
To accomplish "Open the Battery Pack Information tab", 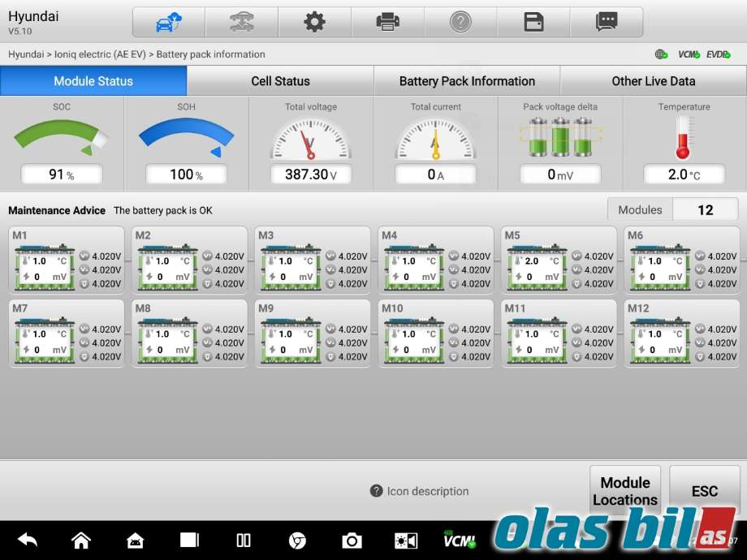I will coord(467,81).
